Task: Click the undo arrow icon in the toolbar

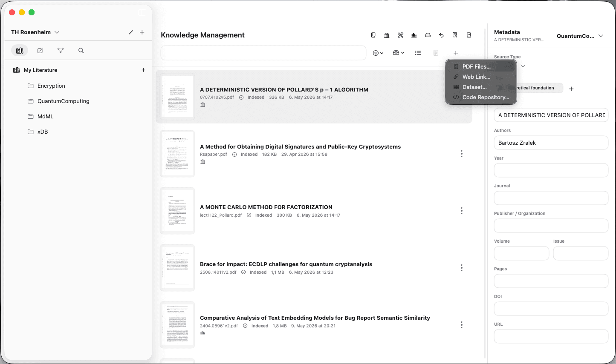Action: coord(441,35)
